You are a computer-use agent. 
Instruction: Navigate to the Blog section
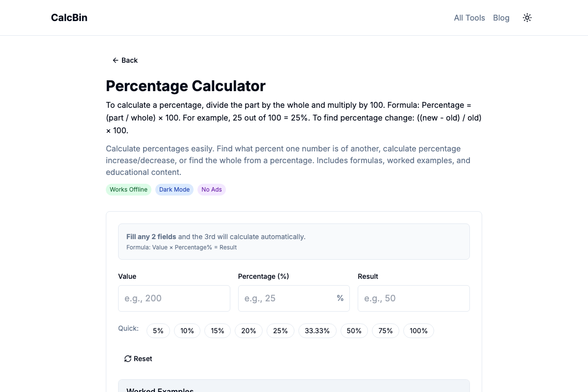point(501,18)
